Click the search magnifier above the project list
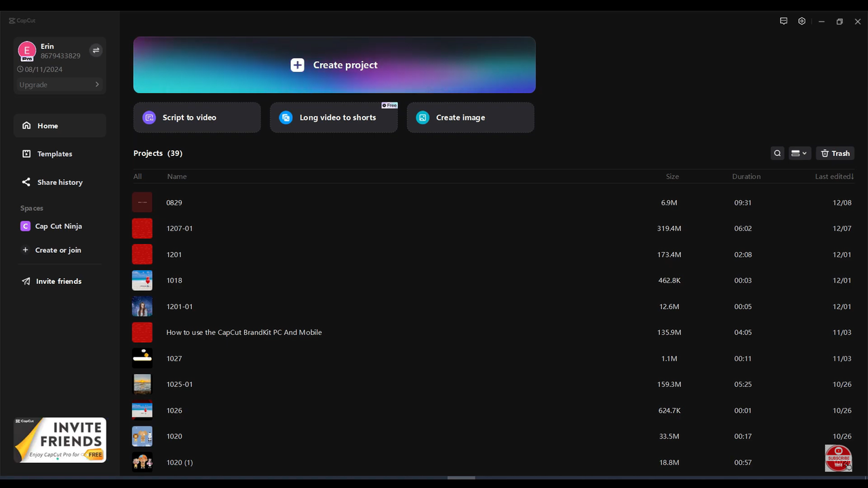 [x=777, y=153]
